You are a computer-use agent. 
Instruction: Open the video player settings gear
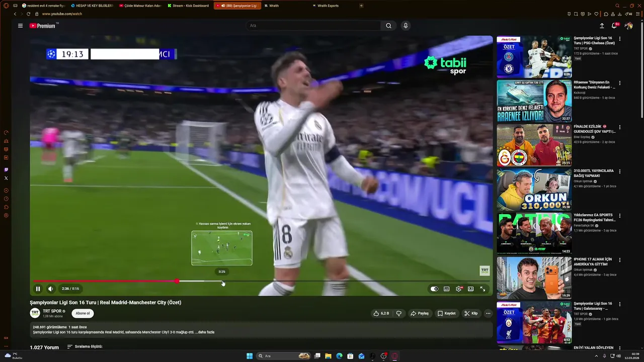click(x=458, y=289)
